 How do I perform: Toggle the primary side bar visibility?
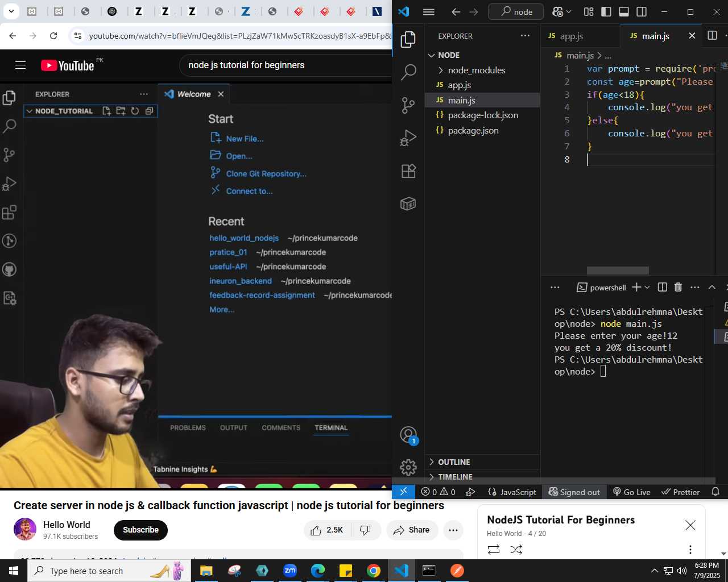tap(606, 12)
